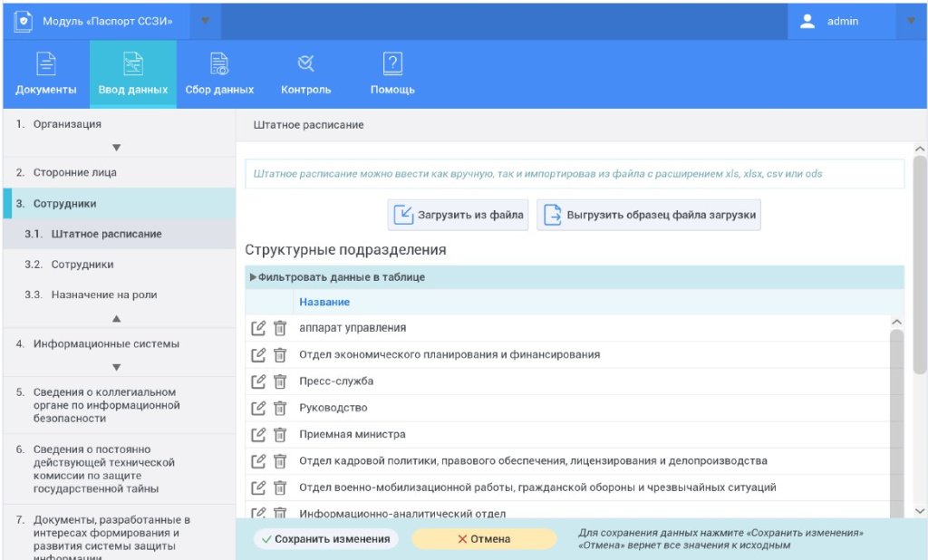
Task: Edit the «аппарат управления» row with pencil icon
Action: click(259, 328)
